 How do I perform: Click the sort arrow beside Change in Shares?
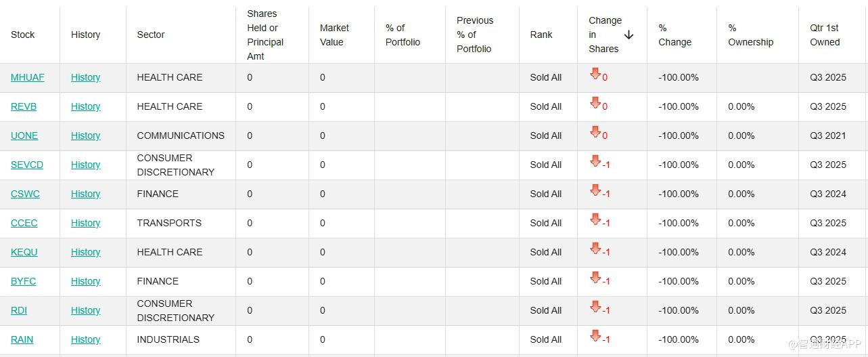[629, 35]
